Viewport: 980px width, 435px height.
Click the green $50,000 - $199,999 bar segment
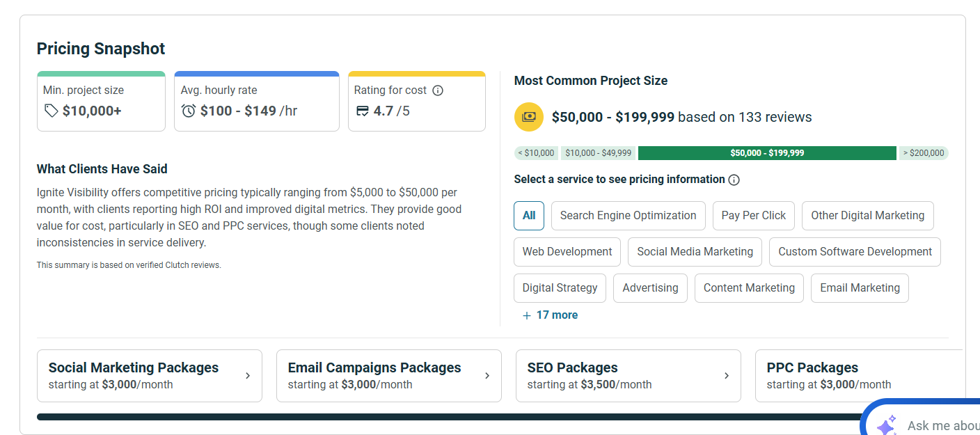pos(767,153)
